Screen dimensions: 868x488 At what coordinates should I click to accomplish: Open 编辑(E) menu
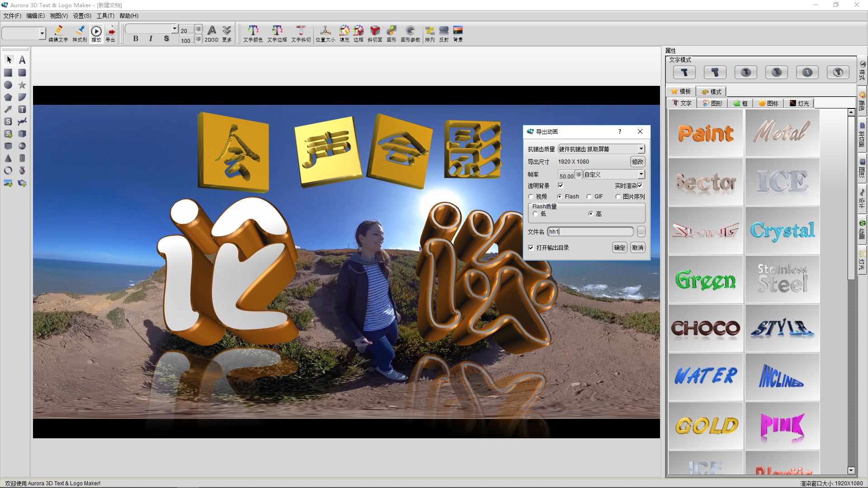(x=35, y=16)
